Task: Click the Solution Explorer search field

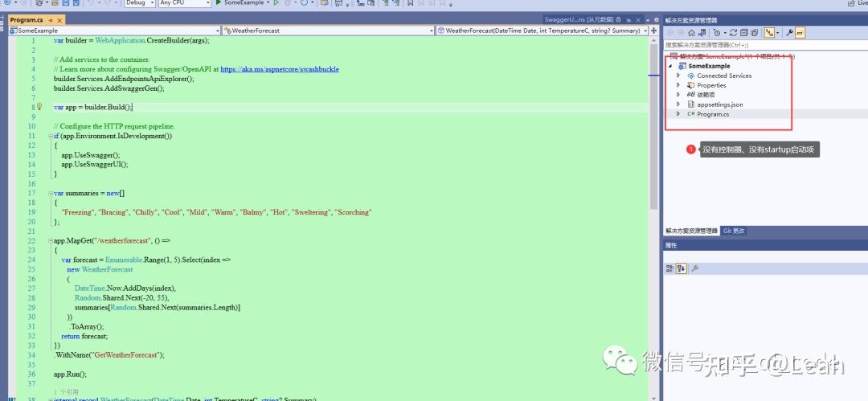Action: coord(766,45)
